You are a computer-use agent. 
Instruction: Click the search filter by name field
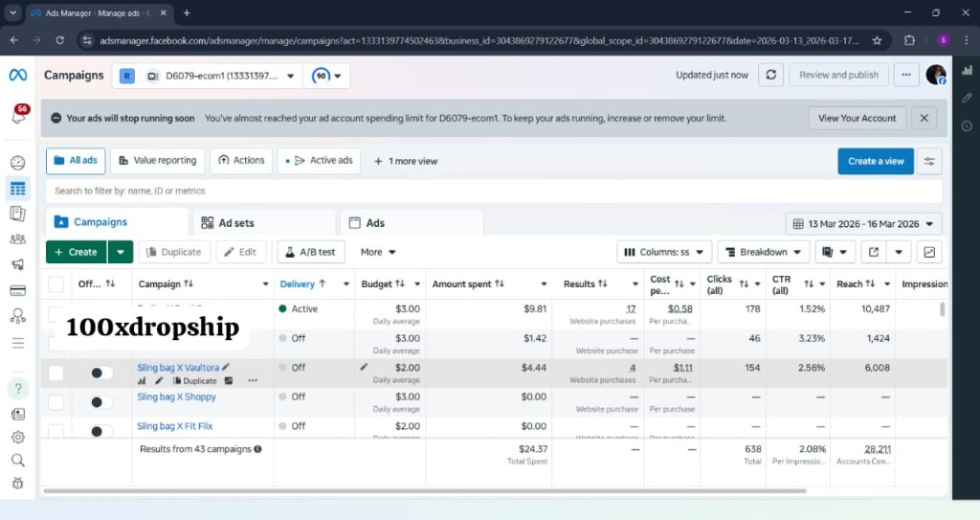coord(494,191)
